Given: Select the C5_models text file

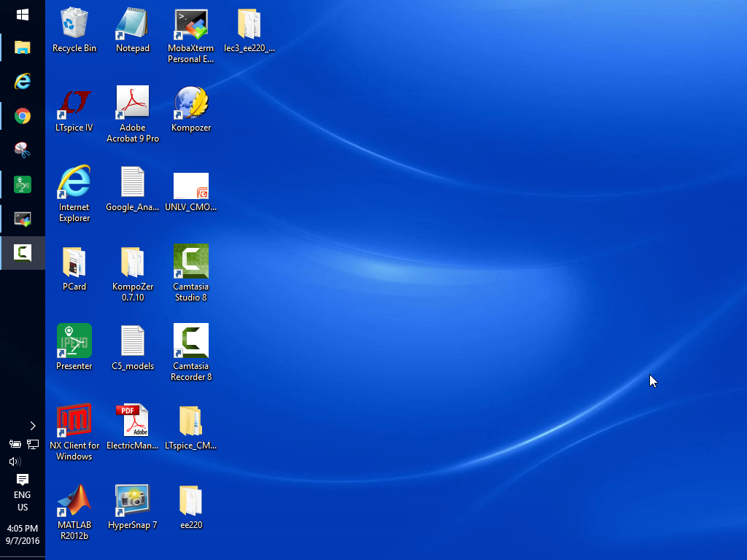Looking at the screenshot, I should click(133, 341).
